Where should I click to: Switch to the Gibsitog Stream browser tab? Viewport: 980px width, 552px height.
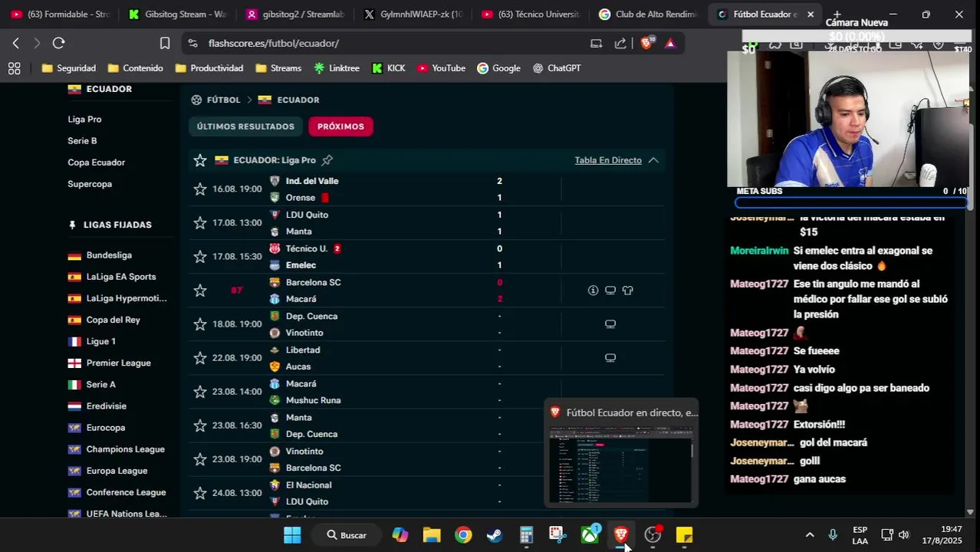tap(178, 15)
